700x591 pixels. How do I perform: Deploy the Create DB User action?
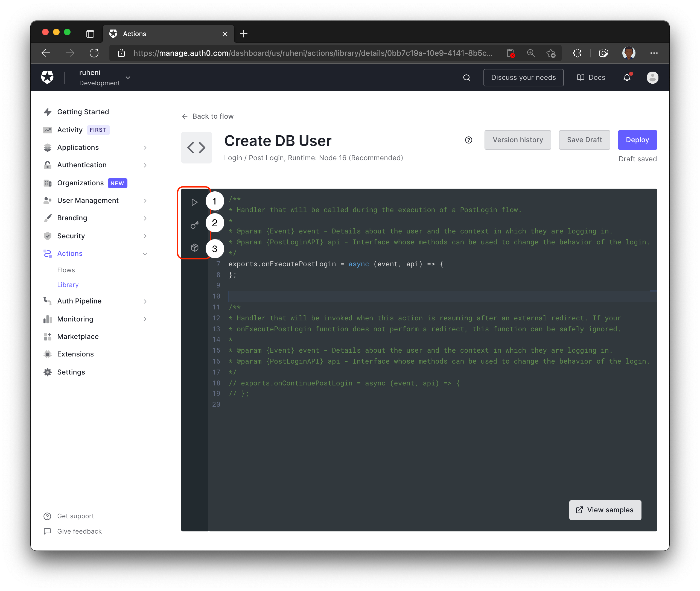click(637, 140)
